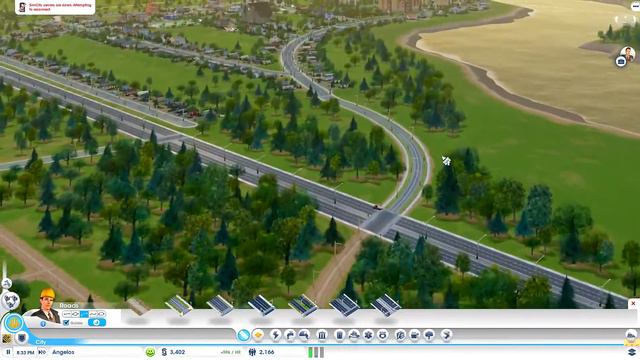Close the Roads panel with red X
This screenshot has width=640, height=360.
pos(633,303)
